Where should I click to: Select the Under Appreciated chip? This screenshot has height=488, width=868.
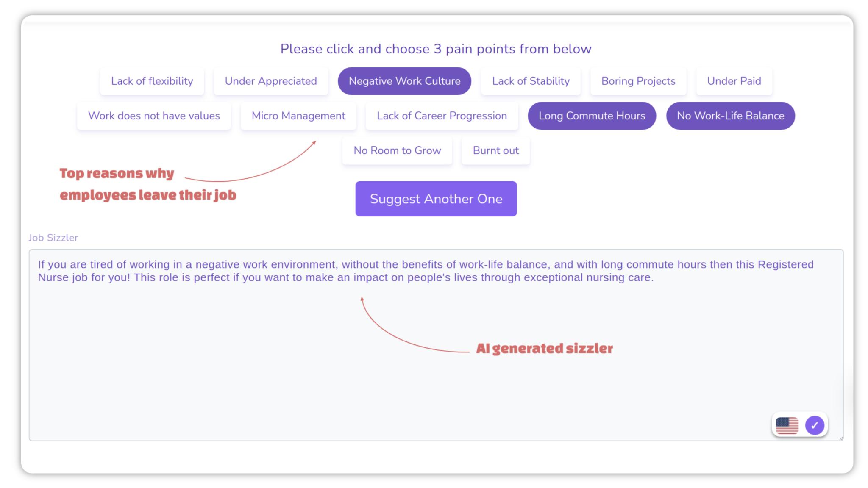271,81
